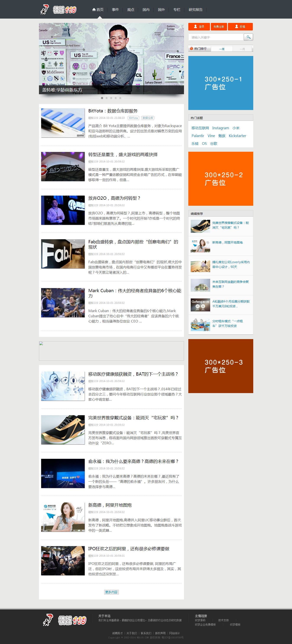Open article 移动医疗健康频获融资
This screenshot has height=644, width=292.
click(x=133, y=374)
